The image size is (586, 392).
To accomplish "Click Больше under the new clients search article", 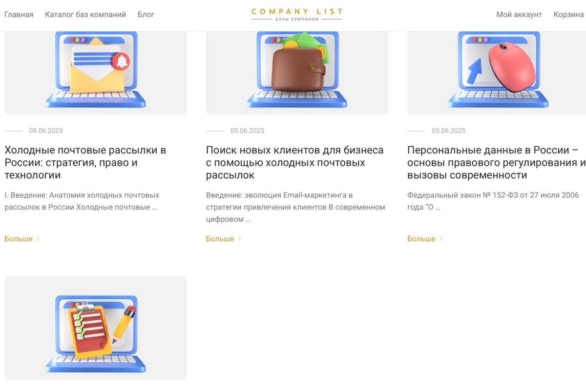I will click(220, 239).
